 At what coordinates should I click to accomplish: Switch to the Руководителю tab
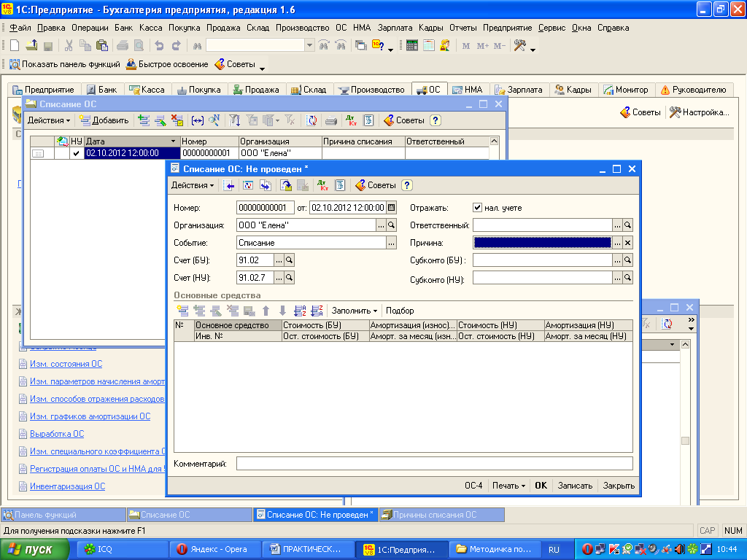693,90
